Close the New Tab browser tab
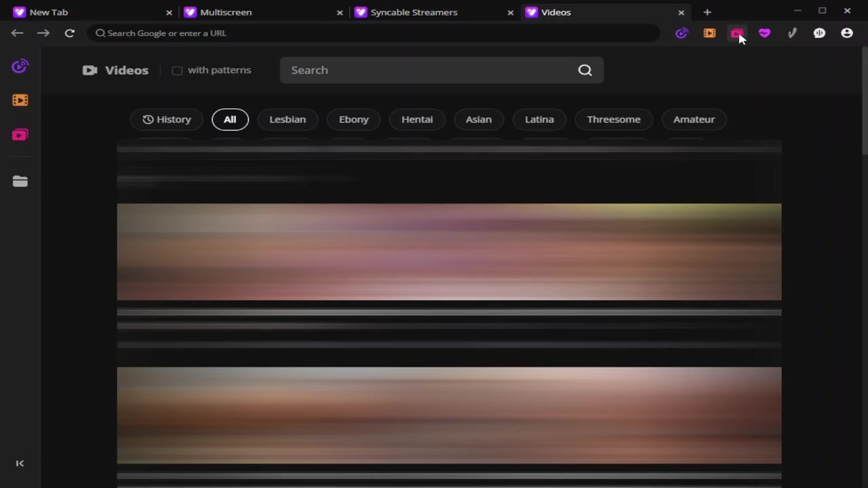Viewport: 868px width, 488px height. pos(169,12)
